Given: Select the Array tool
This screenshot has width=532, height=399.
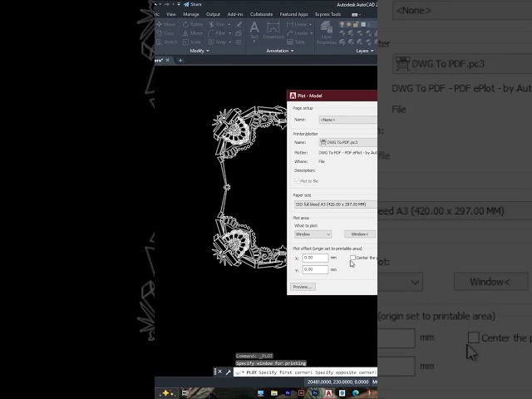Looking at the screenshot, I should tap(217, 42).
